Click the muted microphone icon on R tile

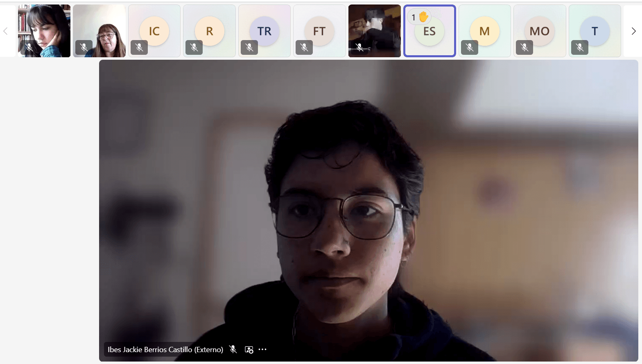[x=194, y=47]
